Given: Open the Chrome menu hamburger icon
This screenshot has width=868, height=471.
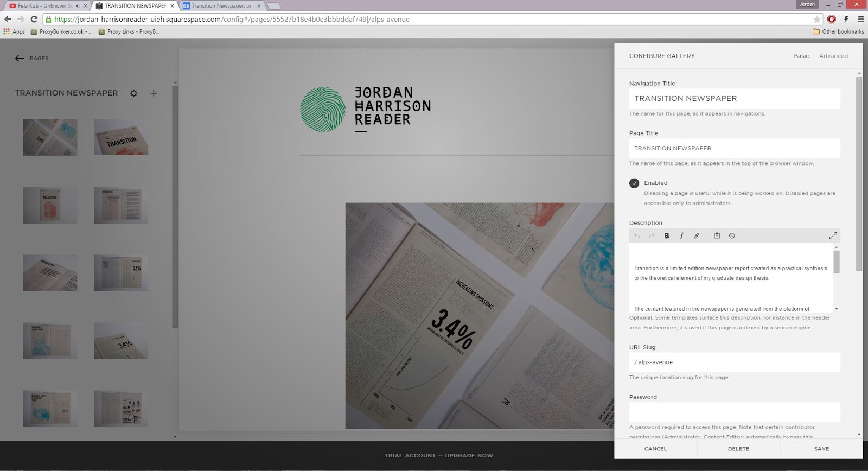Looking at the screenshot, I should 860,19.
